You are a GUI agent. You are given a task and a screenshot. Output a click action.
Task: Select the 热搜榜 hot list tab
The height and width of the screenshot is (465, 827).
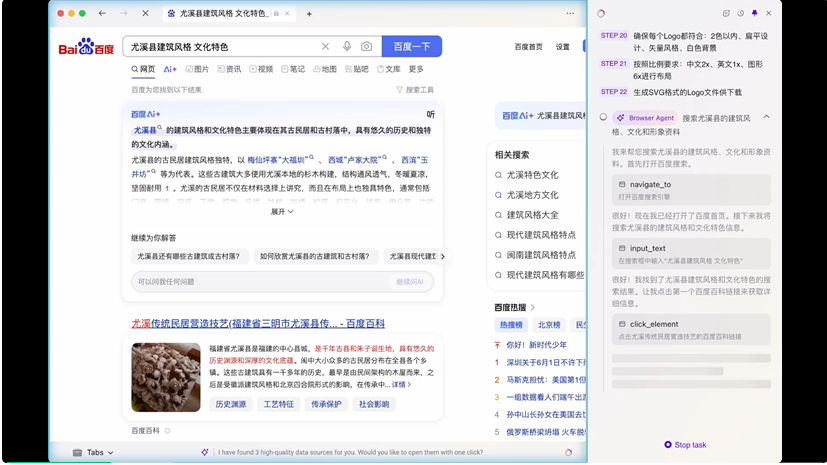(511, 325)
